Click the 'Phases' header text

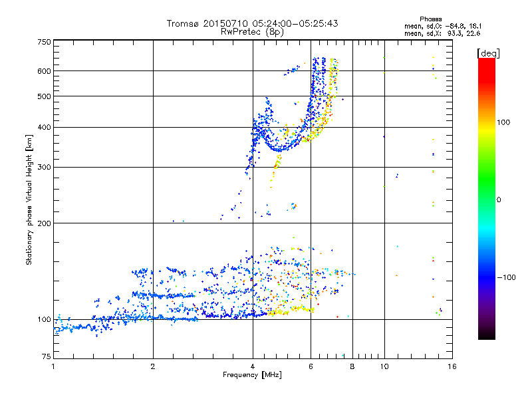[x=430, y=19]
